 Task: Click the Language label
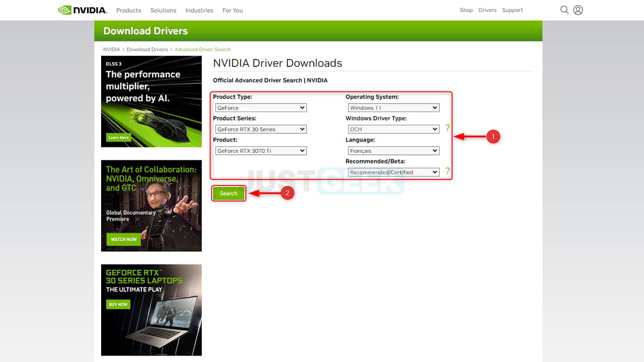pyautogui.click(x=360, y=140)
